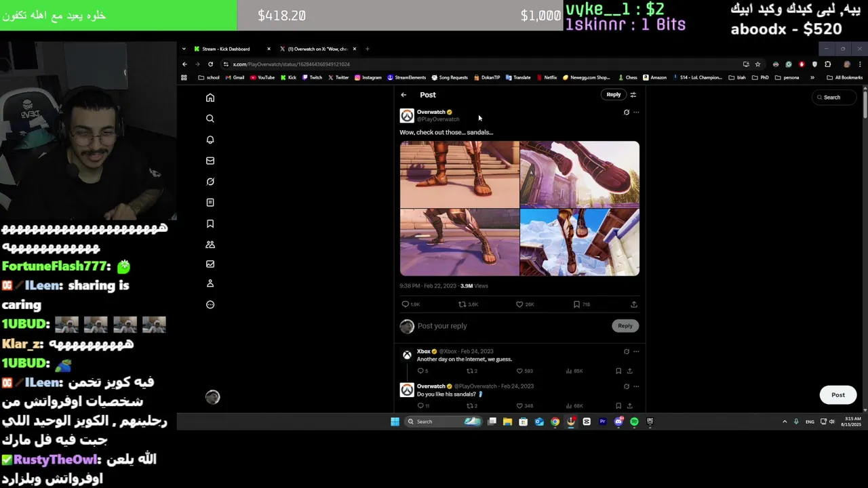The height and width of the screenshot is (488, 868).
Task: Open the Windows Start button
Action: coord(395,422)
